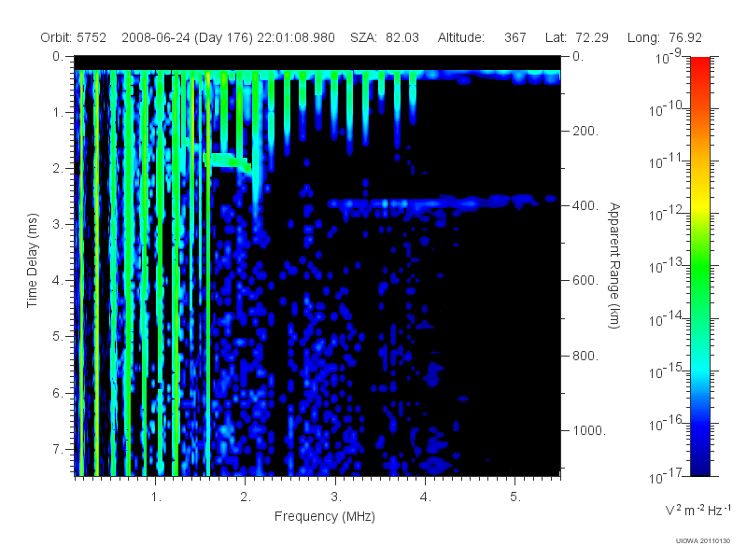The height and width of the screenshot is (560, 747).
Task: Click the Time Delay tick label '7.'
Action: (58, 449)
